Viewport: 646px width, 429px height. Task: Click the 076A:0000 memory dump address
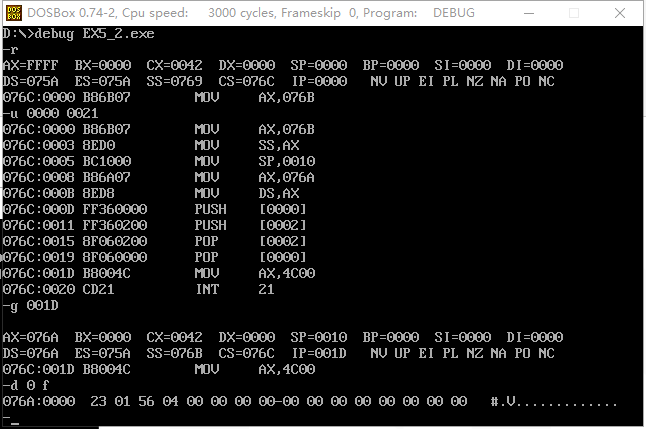39,401
